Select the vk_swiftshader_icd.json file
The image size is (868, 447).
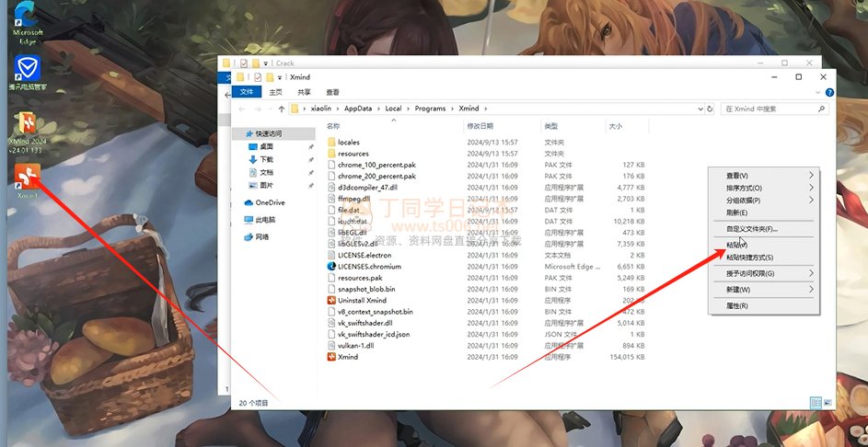368,334
